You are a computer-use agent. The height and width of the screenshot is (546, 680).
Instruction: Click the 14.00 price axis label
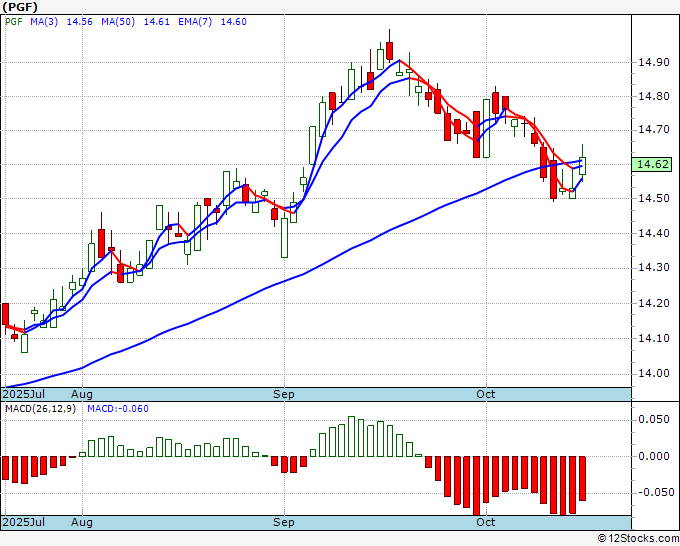point(654,373)
